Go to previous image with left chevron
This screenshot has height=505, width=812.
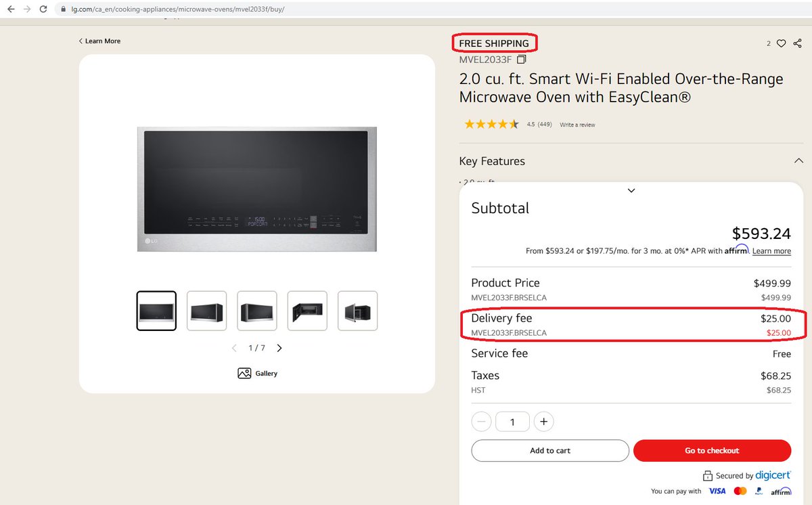click(x=234, y=348)
